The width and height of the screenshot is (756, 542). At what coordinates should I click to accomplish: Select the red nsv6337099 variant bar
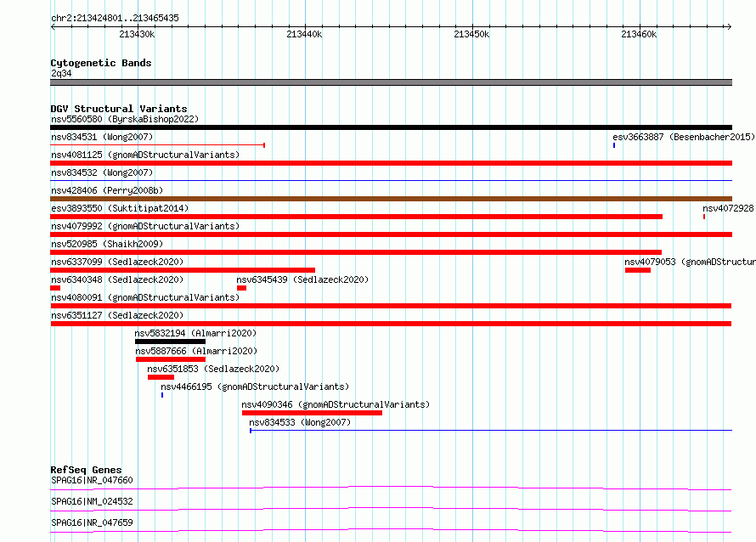click(x=183, y=270)
